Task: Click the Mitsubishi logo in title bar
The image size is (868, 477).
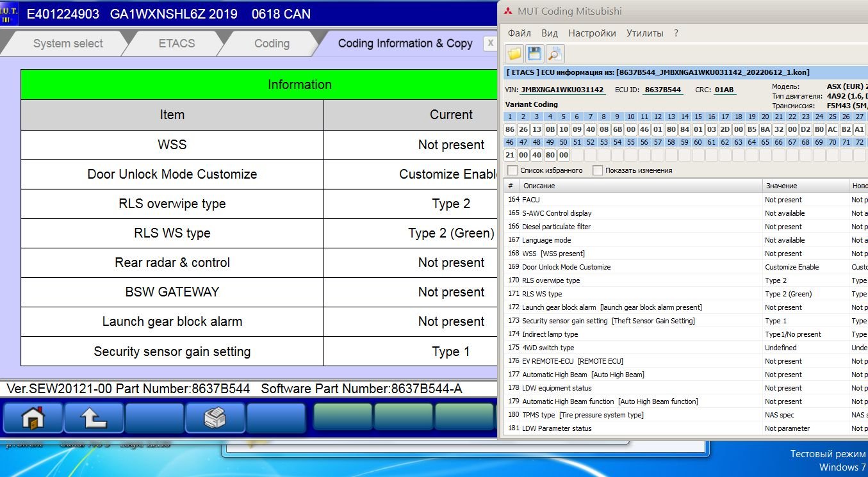Action: tap(509, 11)
